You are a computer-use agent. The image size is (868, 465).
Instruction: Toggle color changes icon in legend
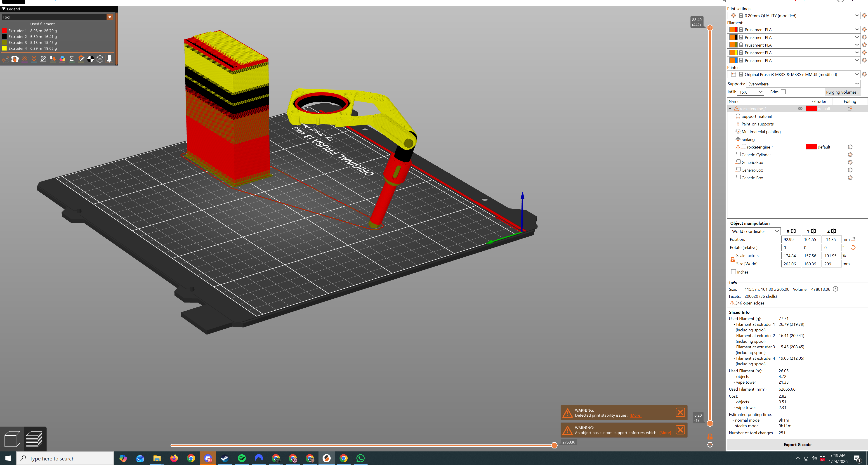(x=62, y=59)
